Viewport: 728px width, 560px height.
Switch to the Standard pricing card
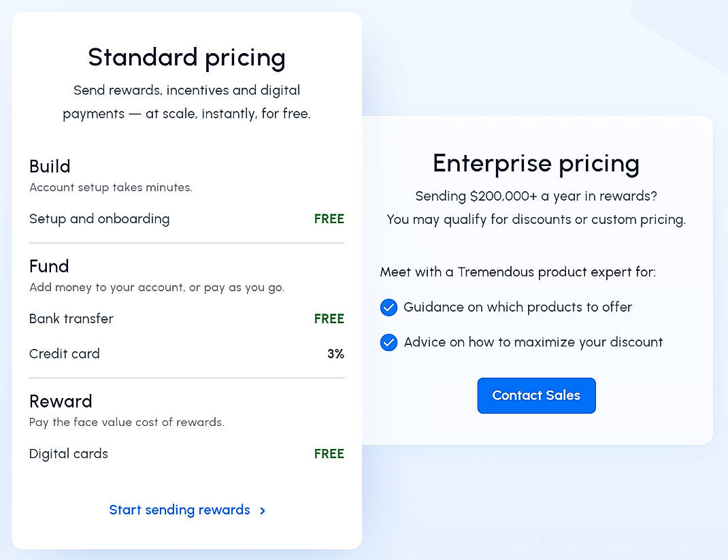186,58
